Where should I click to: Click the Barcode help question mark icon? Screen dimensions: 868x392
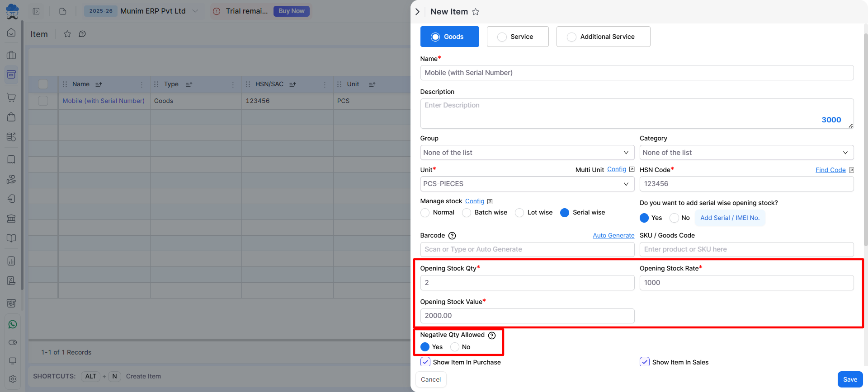452,236
